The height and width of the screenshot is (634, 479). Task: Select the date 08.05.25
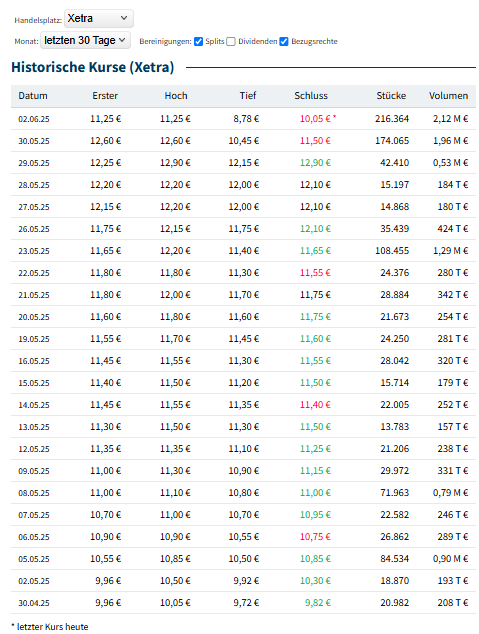[34, 493]
